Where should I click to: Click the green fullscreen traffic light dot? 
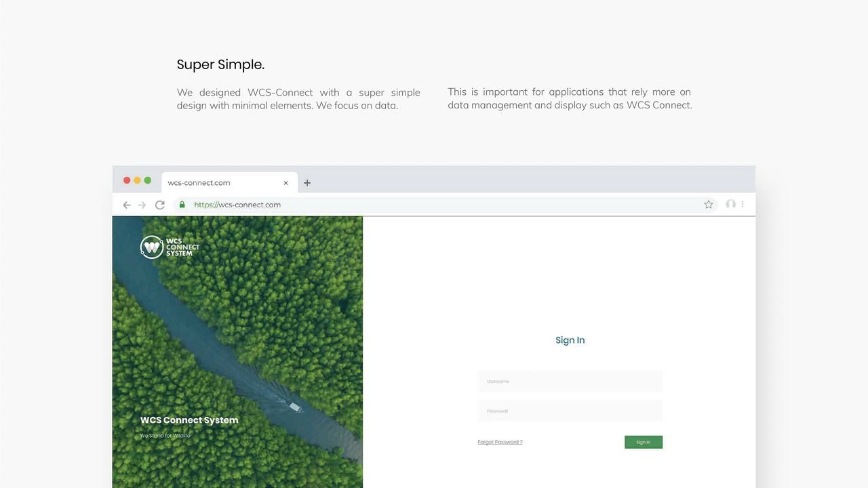click(147, 180)
